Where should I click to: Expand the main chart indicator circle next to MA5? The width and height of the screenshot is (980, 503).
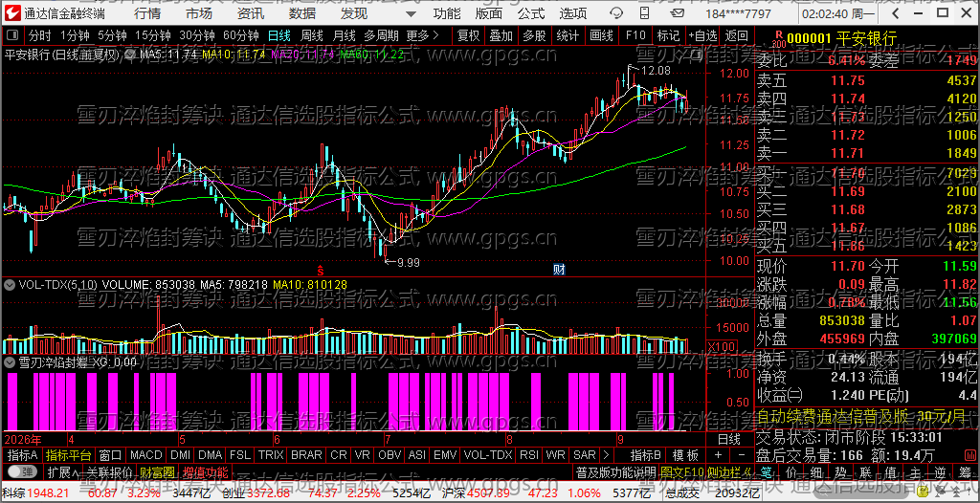(130, 55)
